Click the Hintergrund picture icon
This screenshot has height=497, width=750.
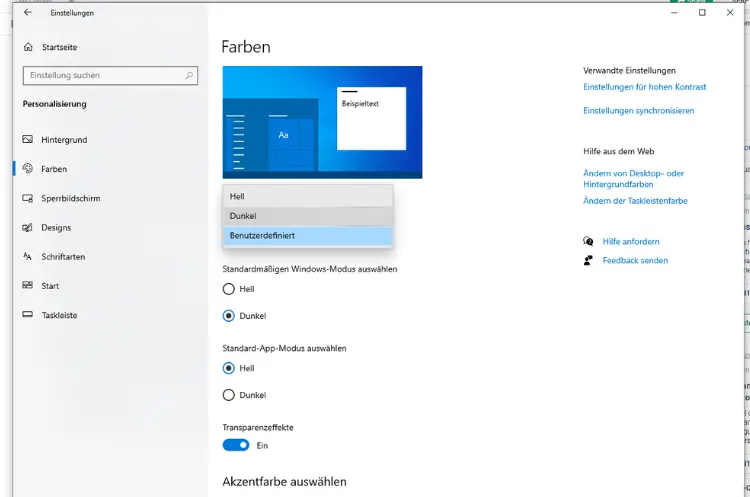pos(28,139)
